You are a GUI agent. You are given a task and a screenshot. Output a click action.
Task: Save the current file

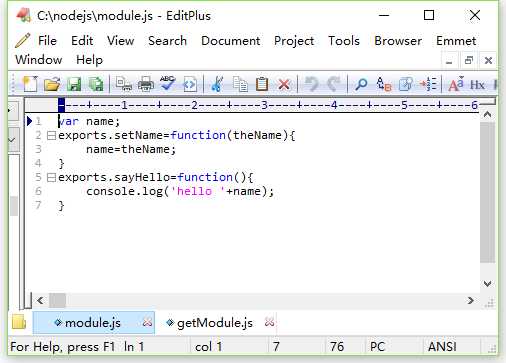point(74,84)
